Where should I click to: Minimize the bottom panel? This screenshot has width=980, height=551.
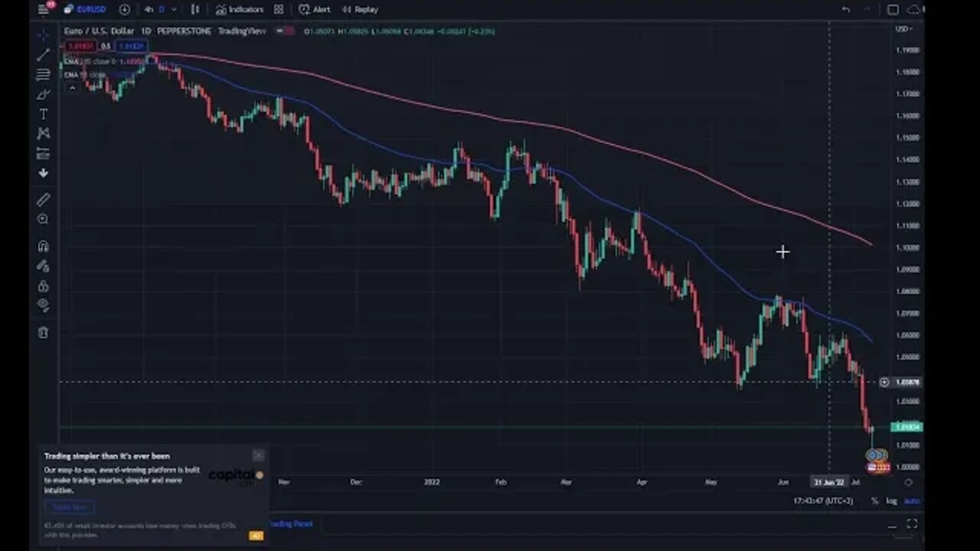tap(892, 525)
